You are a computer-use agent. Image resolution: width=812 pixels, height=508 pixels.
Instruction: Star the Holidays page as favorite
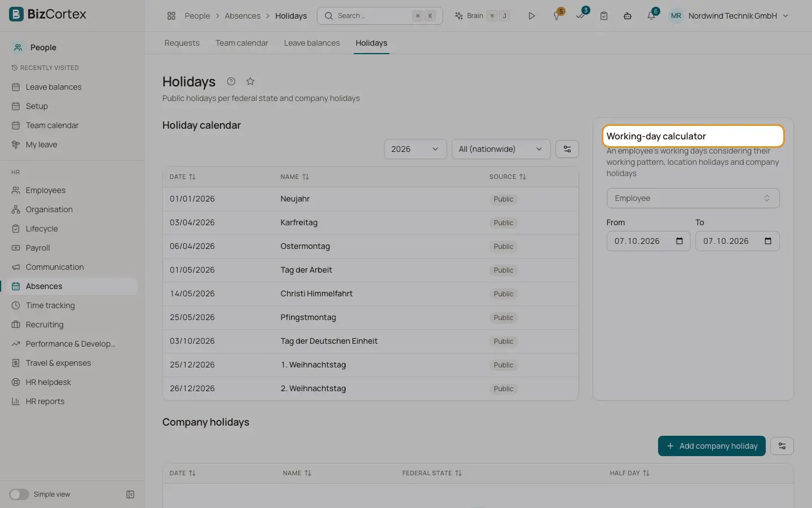point(250,81)
